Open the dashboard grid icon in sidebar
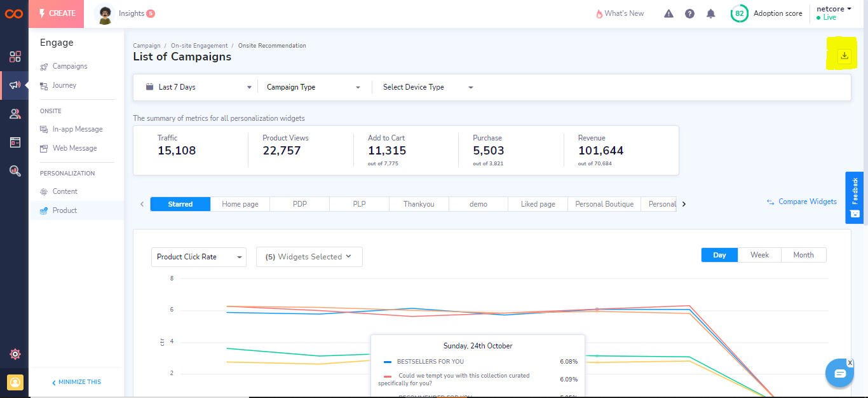This screenshot has height=398, width=868. [x=15, y=57]
